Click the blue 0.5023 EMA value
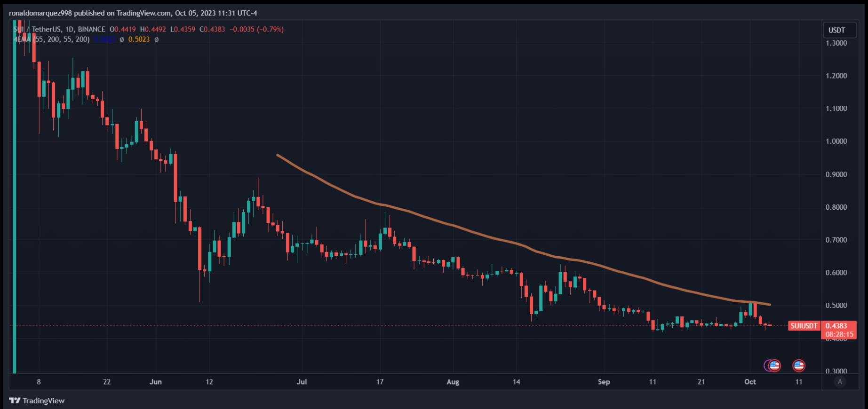868x409 pixels. [104, 39]
